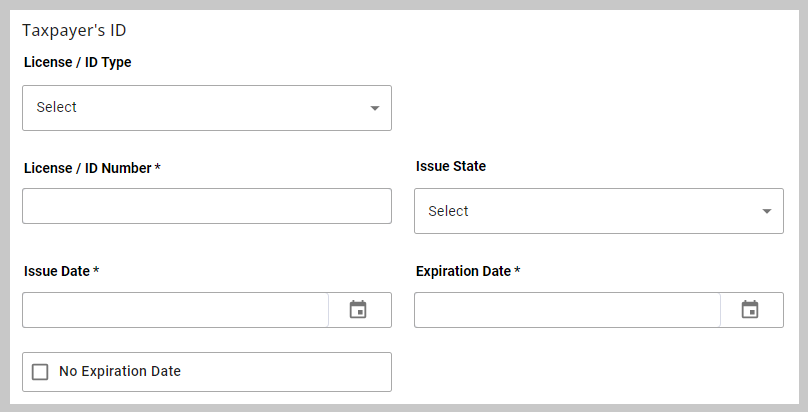Click the License / ID Number label
This screenshot has width=808, height=412.
click(x=88, y=168)
